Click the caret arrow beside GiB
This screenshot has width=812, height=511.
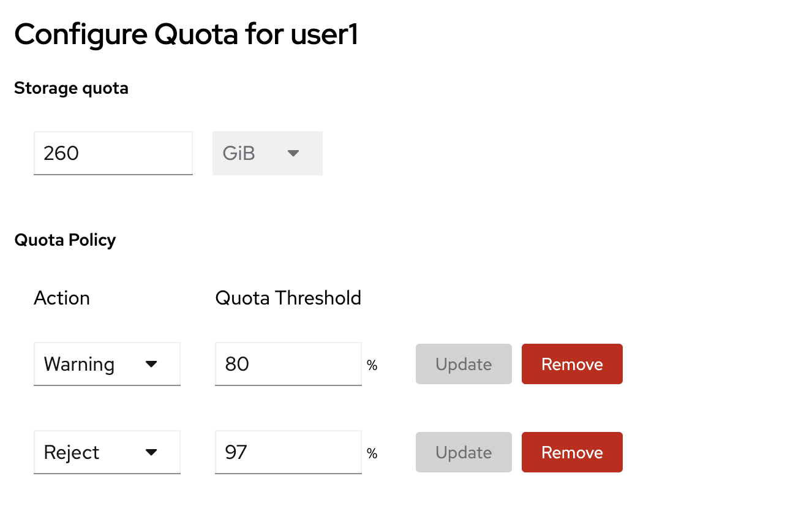point(293,153)
